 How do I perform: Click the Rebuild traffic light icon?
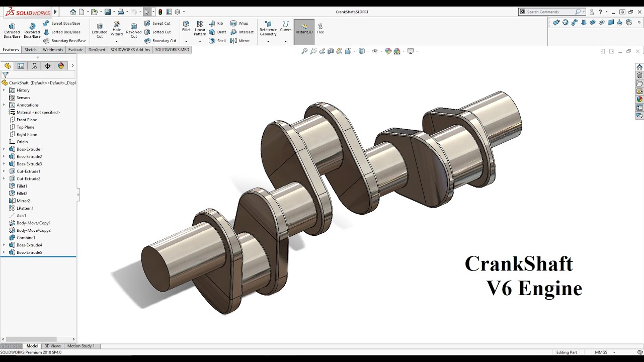(160, 12)
